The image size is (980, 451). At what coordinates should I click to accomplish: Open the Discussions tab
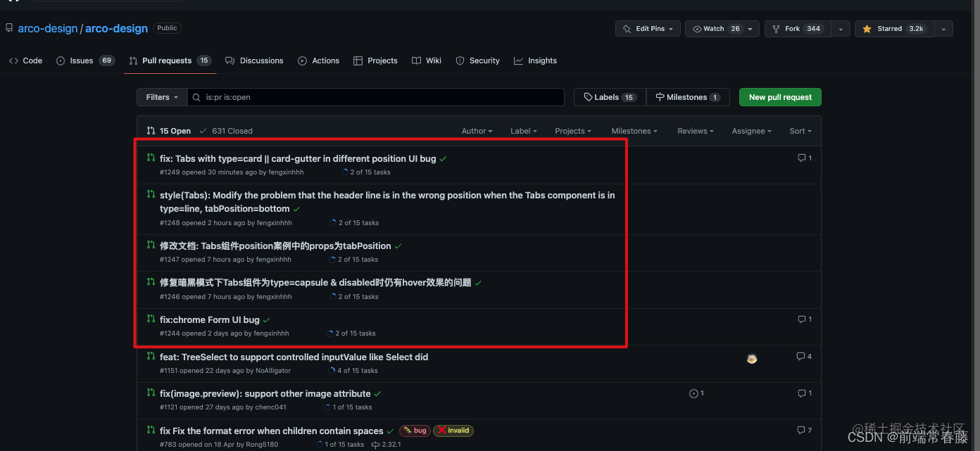coord(261,61)
